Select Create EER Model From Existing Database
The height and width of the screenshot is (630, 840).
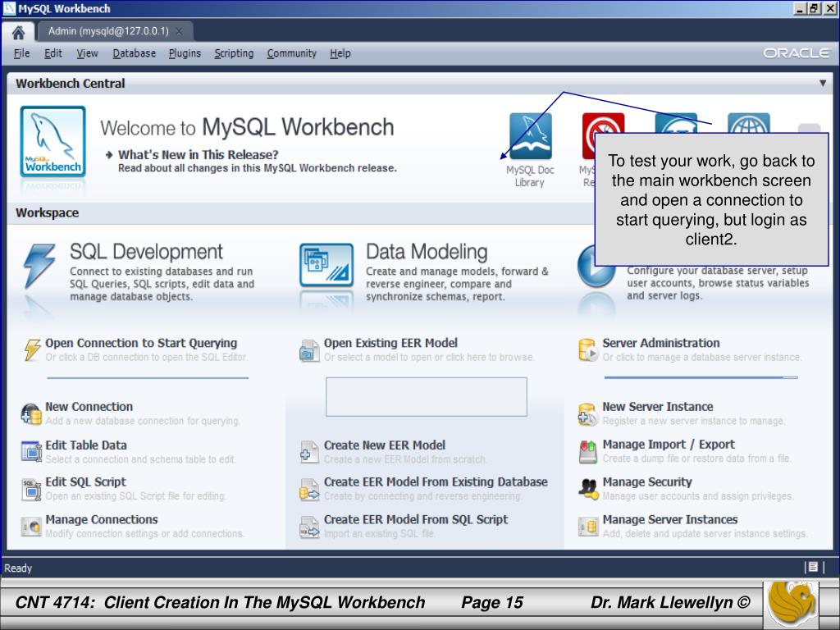(x=436, y=482)
